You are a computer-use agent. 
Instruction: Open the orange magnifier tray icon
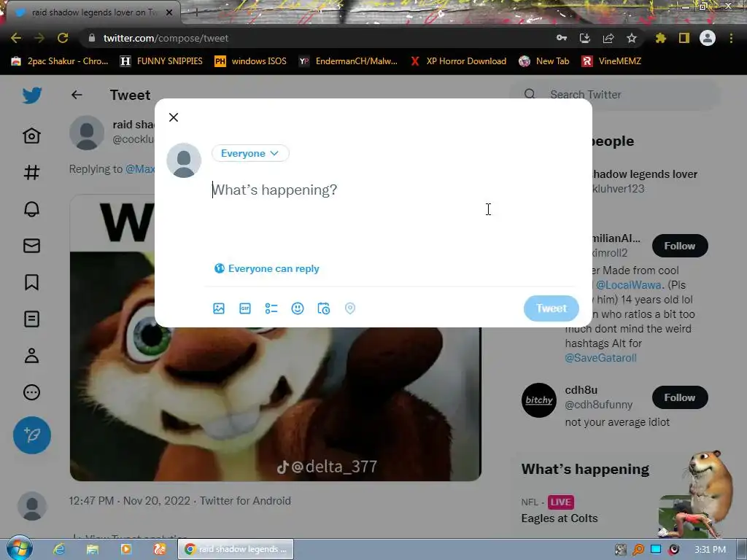pyautogui.click(x=638, y=550)
